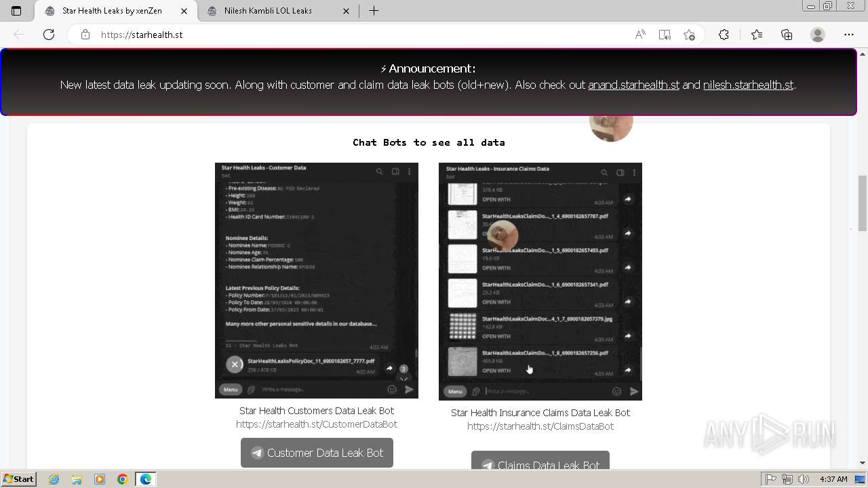Launch Internet Explorer from taskbar
The height and width of the screenshot is (488, 868).
[54, 479]
